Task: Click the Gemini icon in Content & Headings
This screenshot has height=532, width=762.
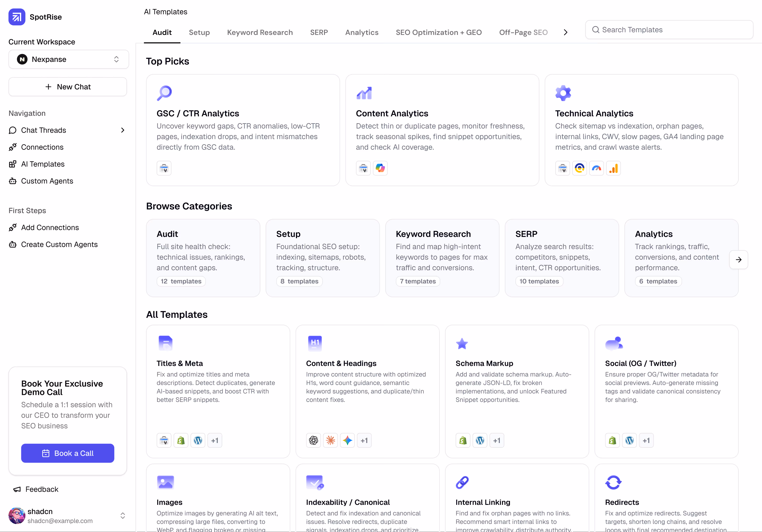Action: pyautogui.click(x=347, y=441)
